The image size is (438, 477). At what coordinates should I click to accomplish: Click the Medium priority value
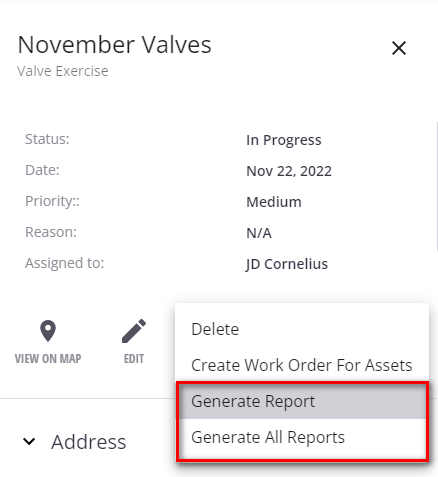point(274,202)
